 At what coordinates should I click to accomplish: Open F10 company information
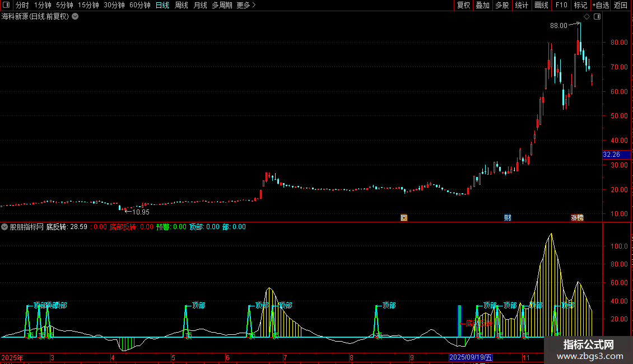(561, 5)
